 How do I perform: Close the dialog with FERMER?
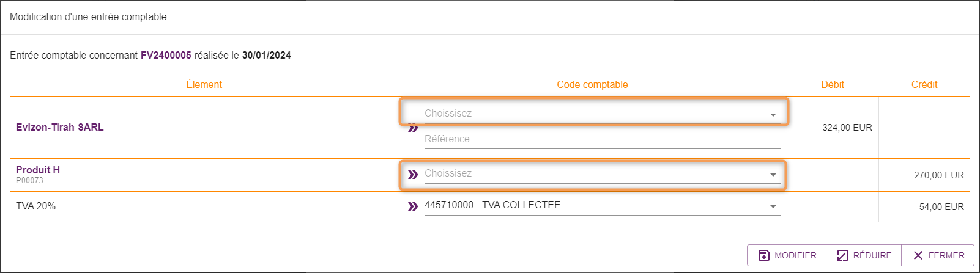tap(938, 255)
